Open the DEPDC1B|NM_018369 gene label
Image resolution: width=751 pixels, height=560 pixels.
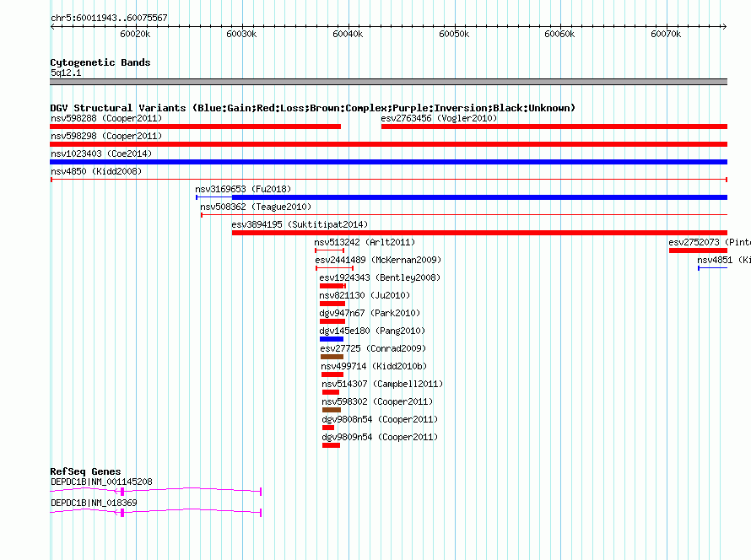(94, 503)
